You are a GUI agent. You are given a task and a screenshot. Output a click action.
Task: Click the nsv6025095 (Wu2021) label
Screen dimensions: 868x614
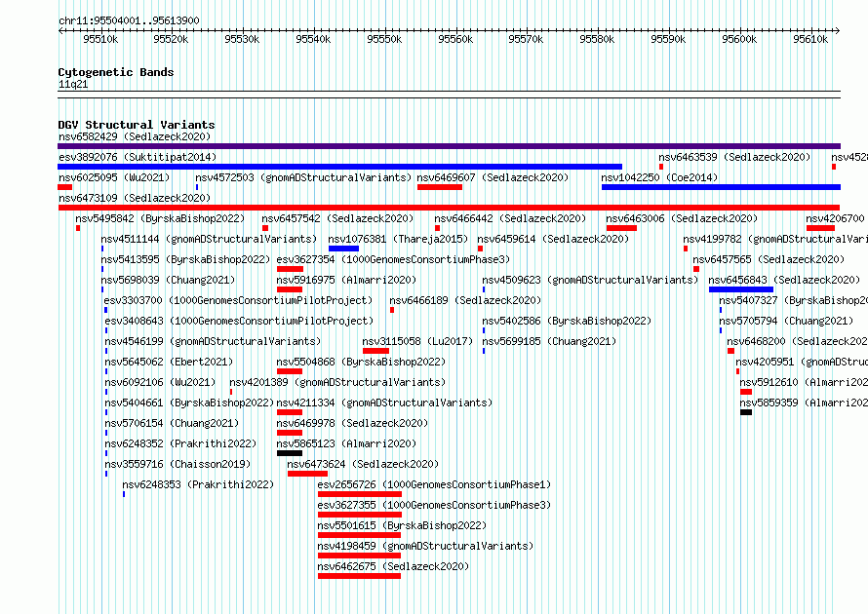(x=114, y=177)
